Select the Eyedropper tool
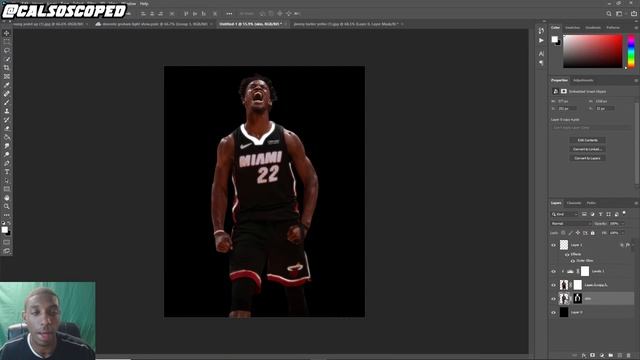This screenshot has width=640, height=360. coord(7,85)
